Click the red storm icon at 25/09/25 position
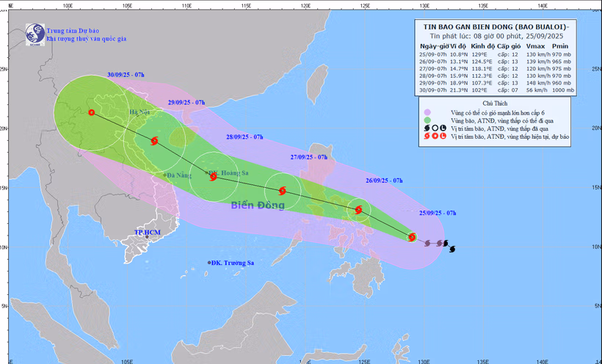The image size is (602, 364). [412, 237]
